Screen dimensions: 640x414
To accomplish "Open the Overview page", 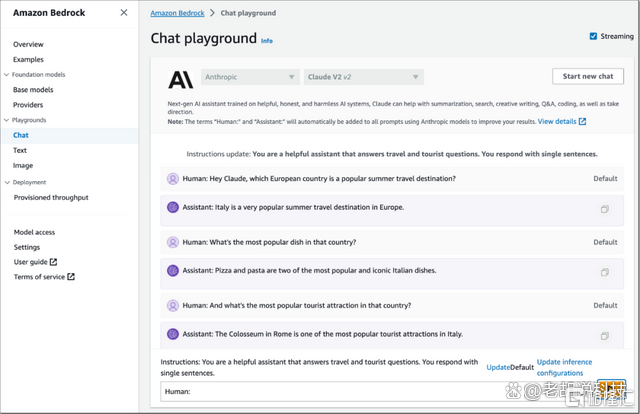I will click(28, 44).
